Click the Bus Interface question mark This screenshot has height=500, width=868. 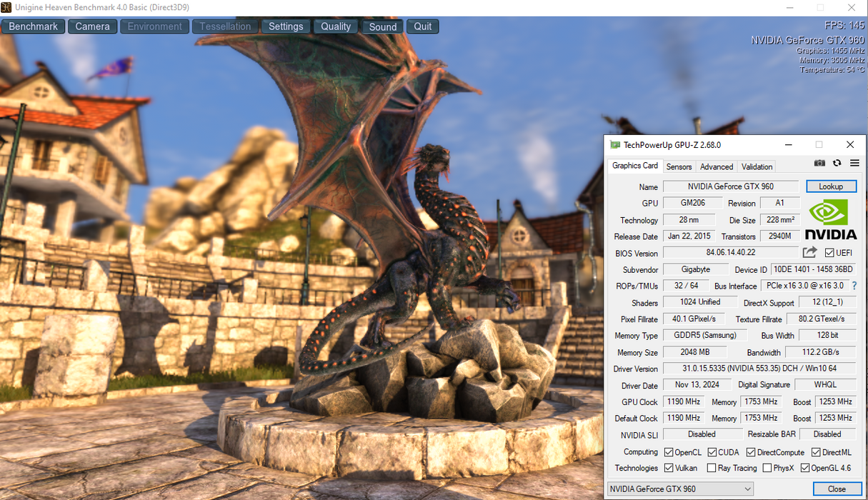point(854,286)
